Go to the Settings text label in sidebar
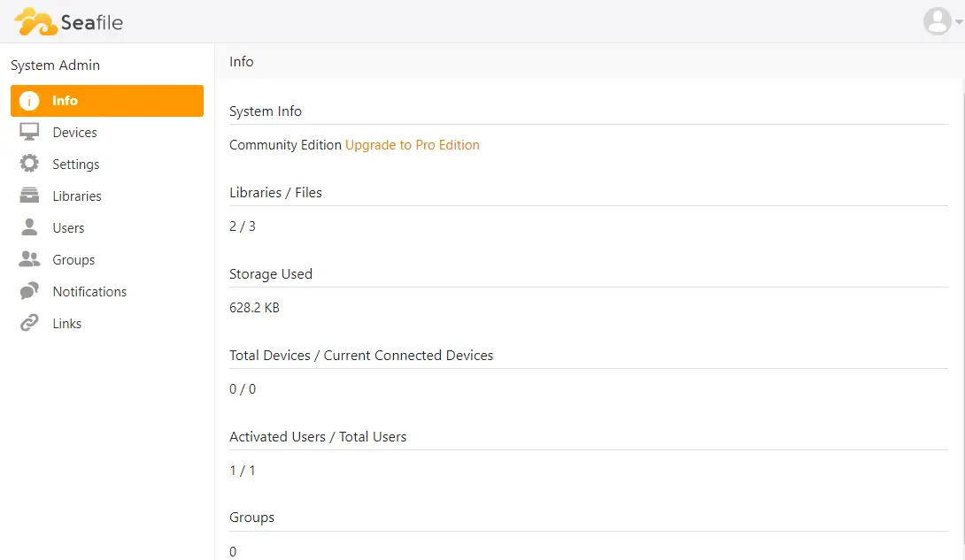This screenshot has width=965, height=560. coord(75,165)
